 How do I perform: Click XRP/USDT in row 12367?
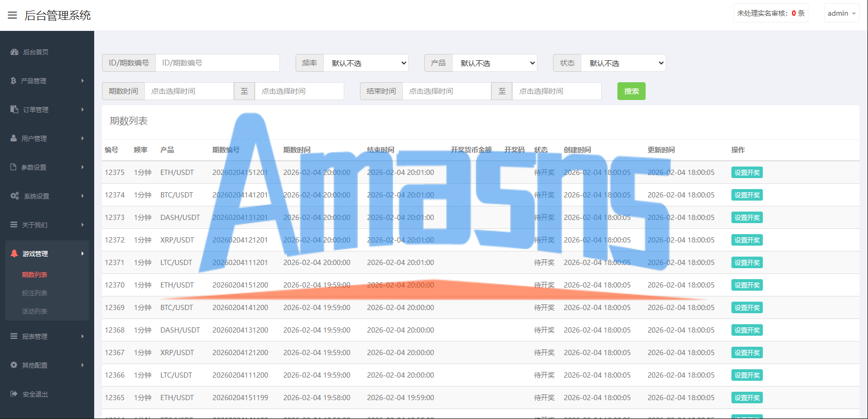pyautogui.click(x=177, y=352)
